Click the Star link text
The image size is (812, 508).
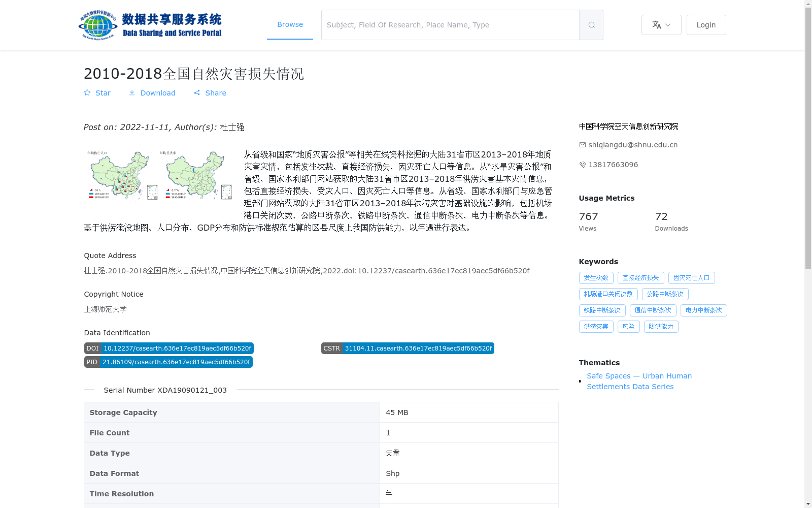pyautogui.click(x=103, y=93)
